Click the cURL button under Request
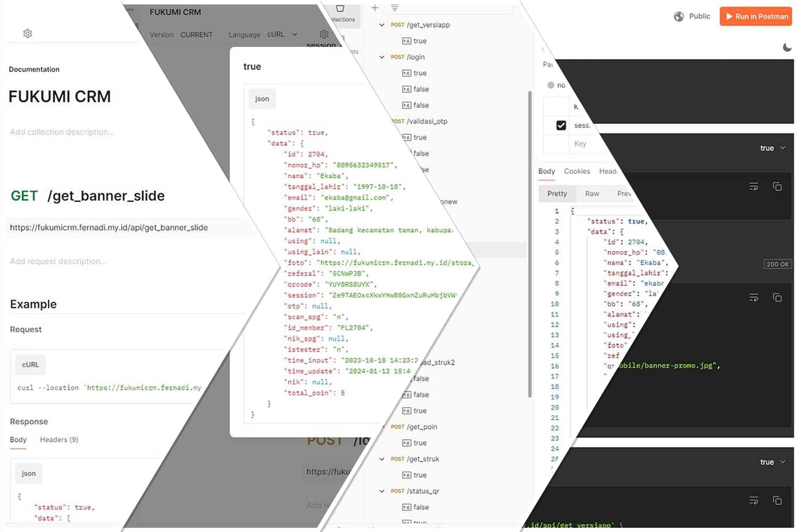Screen dimensions: 798x532 [x=30, y=364]
